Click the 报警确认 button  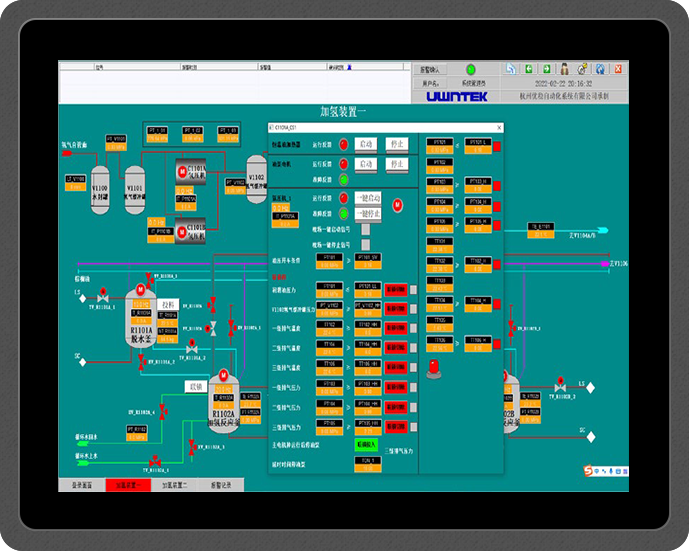(x=431, y=70)
